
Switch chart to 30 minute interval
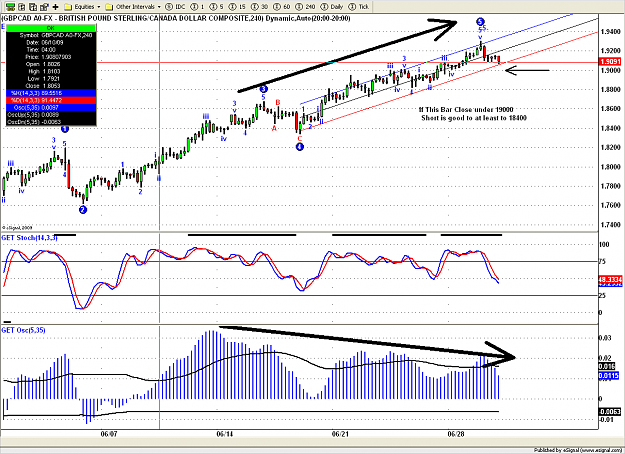[x=260, y=6]
